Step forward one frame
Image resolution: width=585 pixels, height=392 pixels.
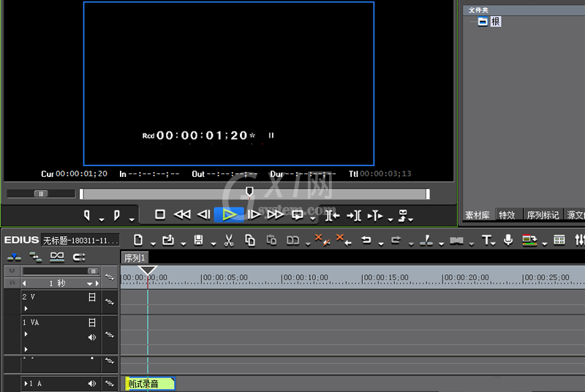pyautogui.click(x=254, y=215)
